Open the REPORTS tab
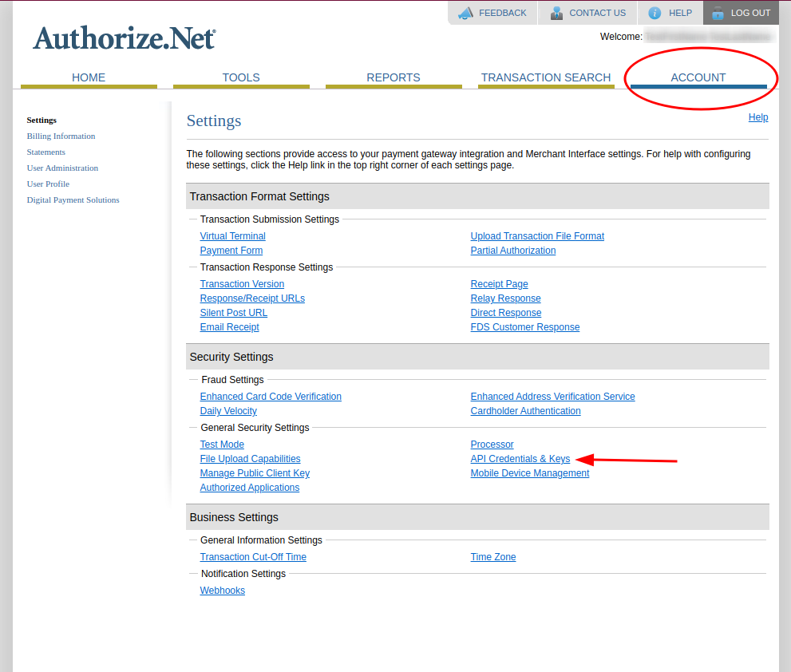791x672 pixels. [x=394, y=77]
